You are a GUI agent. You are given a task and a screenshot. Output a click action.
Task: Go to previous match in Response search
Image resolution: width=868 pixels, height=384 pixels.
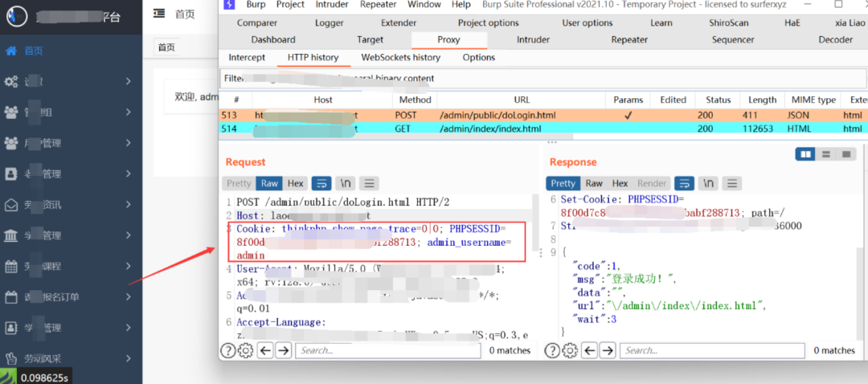pyautogui.click(x=590, y=350)
